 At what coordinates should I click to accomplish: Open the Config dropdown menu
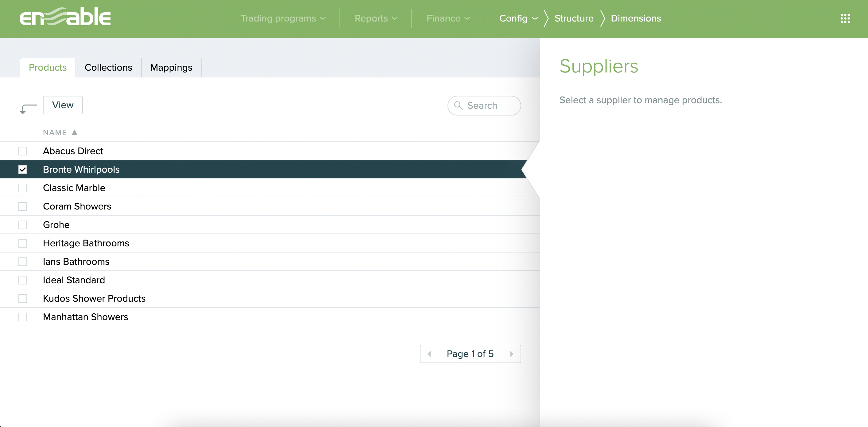click(x=518, y=18)
